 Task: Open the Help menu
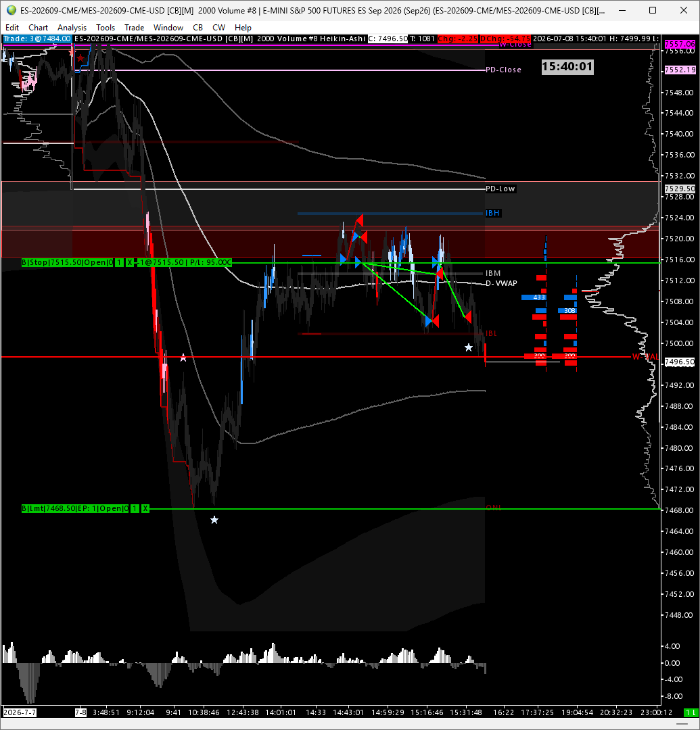pyautogui.click(x=243, y=28)
